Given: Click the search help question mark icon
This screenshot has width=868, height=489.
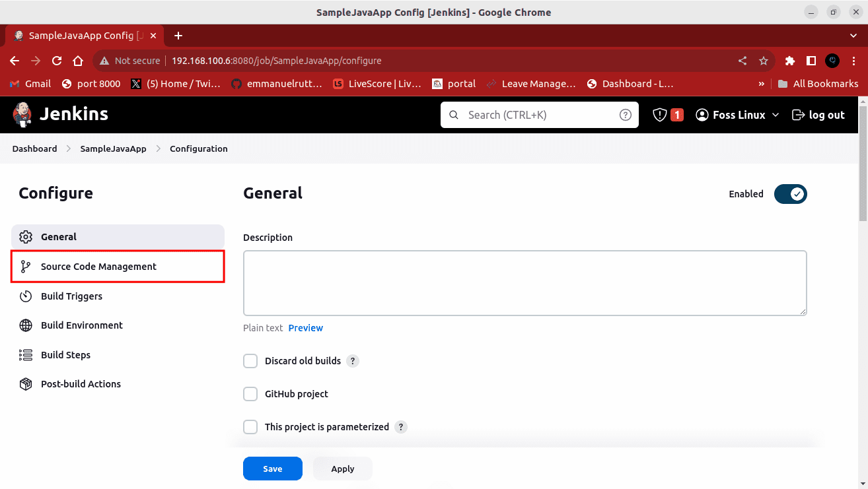Looking at the screenshot, I should point(625,115).
